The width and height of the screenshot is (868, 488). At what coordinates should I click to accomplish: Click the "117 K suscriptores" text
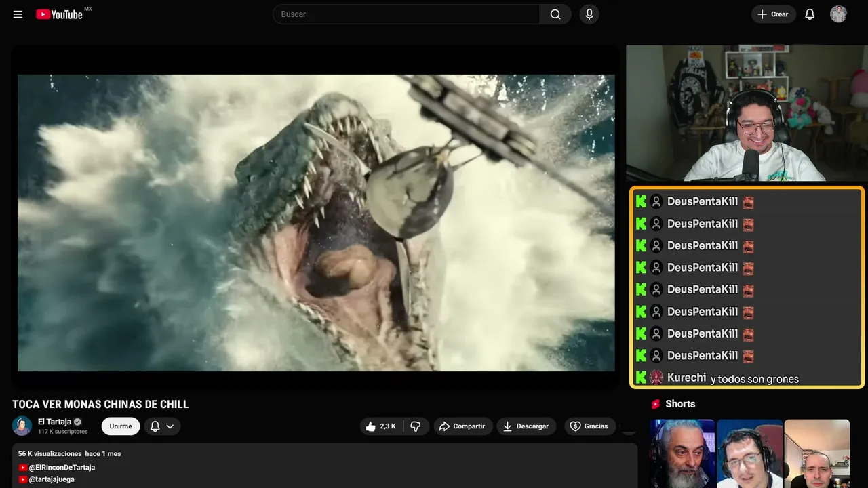click(63, 432)
